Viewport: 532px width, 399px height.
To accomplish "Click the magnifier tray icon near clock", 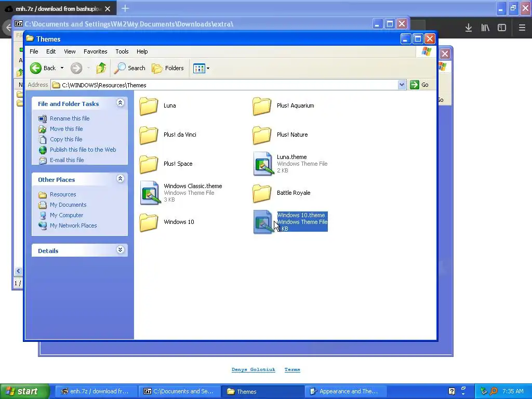I will 494,391.
